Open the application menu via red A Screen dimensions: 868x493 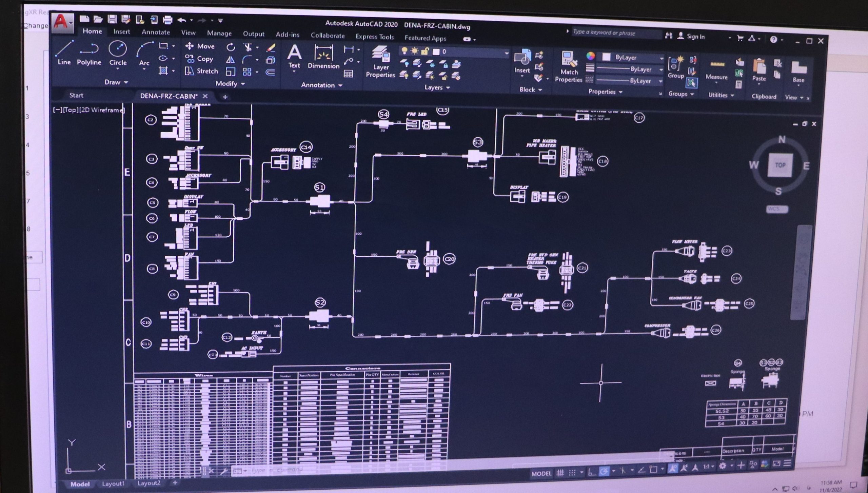(x=62, y=23)
